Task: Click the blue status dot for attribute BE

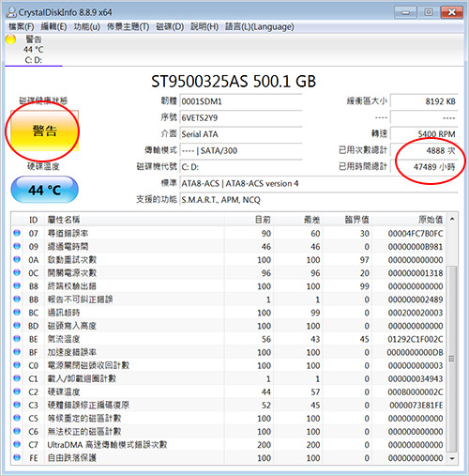Action: (x=17, y=339)
